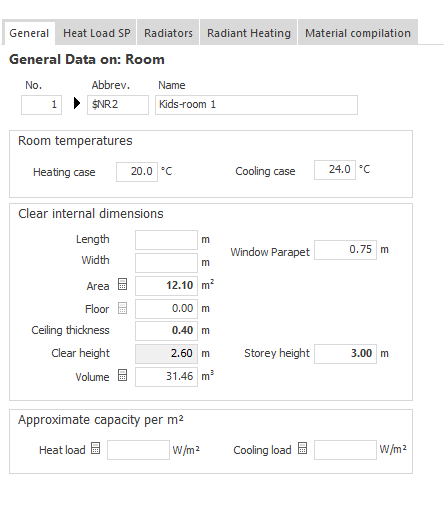Click the 'Ceiling thickness' label
444x507 pixels.
(x=70, y=330)
